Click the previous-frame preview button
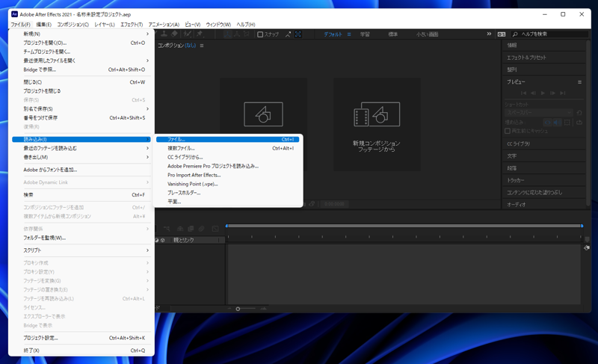598x364 pixels. 533,93
